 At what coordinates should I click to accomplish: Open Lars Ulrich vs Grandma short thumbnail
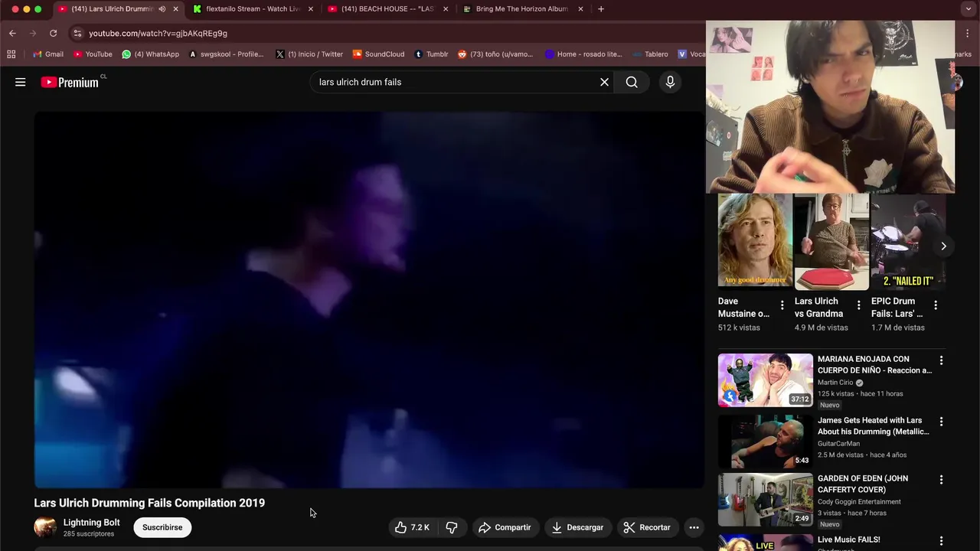pyautogui.click(x=831, y=242)
